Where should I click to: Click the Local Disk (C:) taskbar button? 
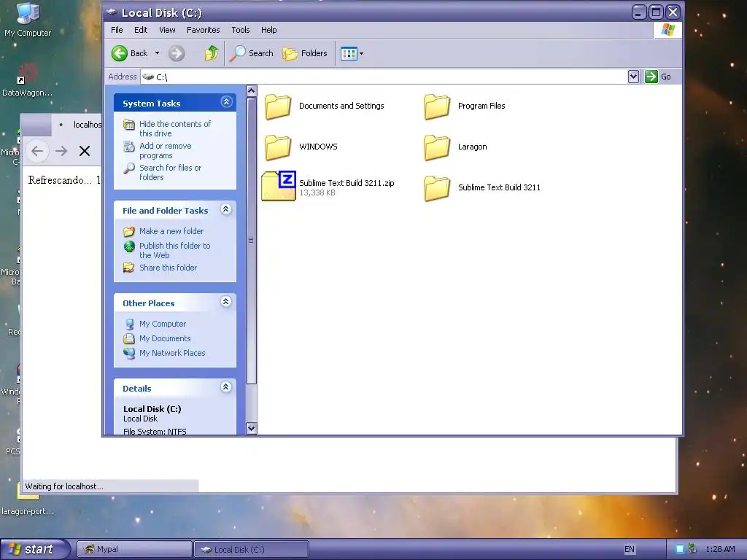252,549
